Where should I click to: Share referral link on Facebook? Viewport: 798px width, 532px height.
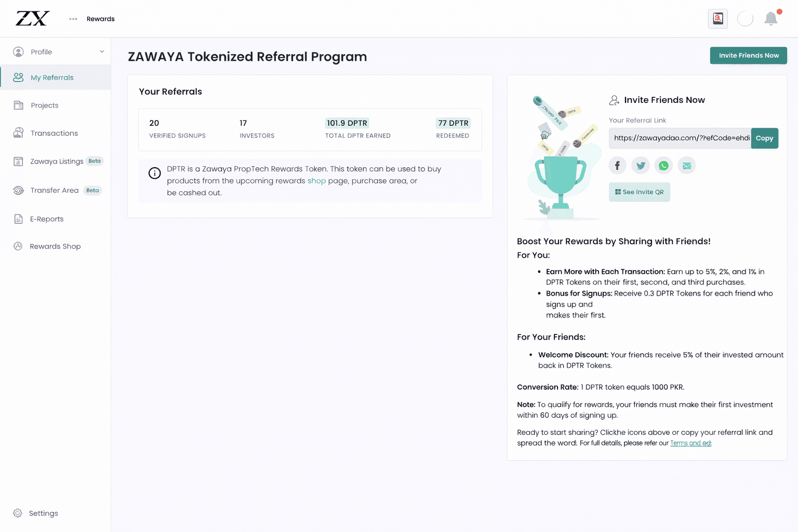[617, 166]
